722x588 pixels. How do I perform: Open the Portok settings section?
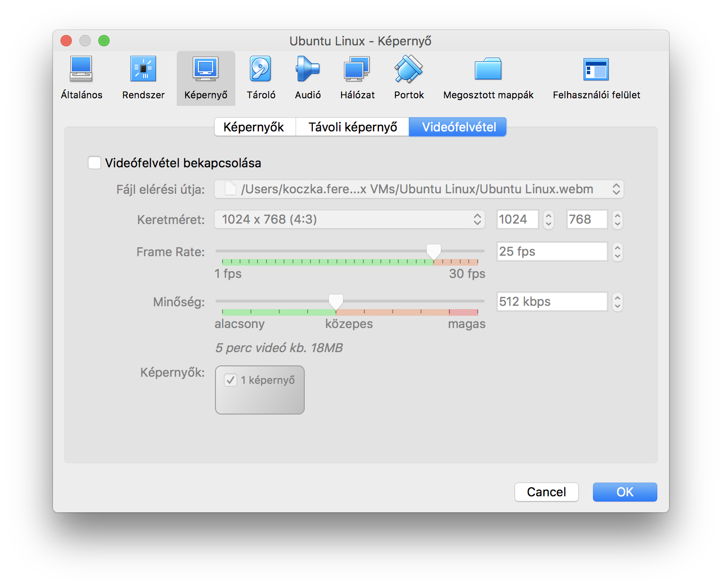pyautogui.click(x=409, y=78)
